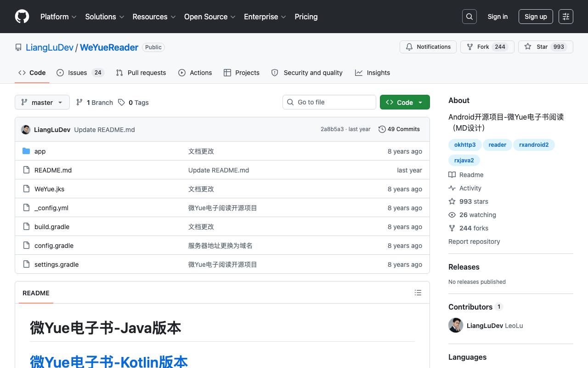
Task: Click the Notifications bell button
Action: coord(428,47)
